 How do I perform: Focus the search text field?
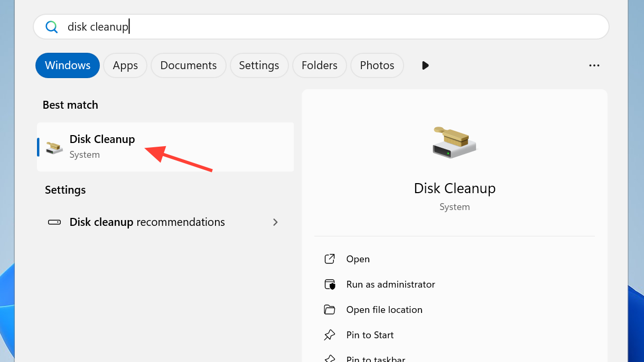317,27
